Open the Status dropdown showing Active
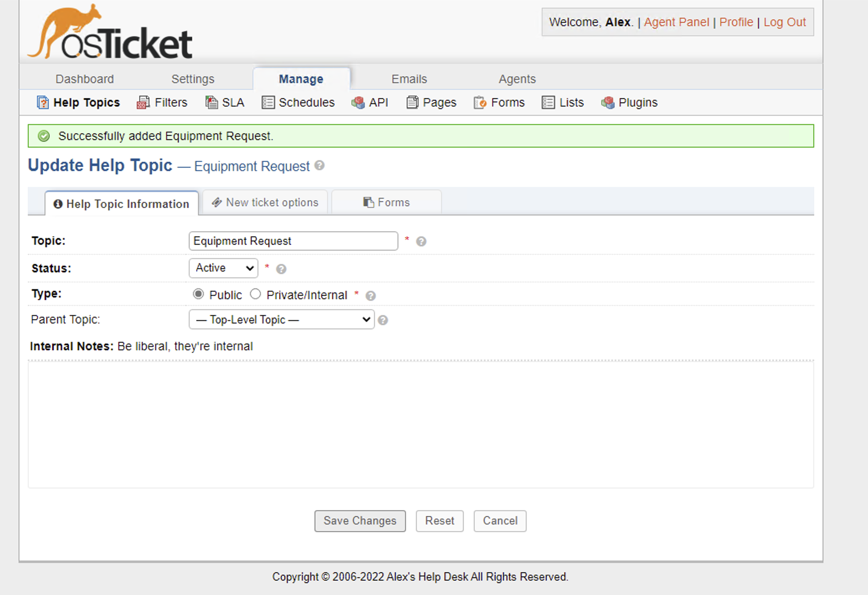Screen dimensions: 868x595 pyautogui.click(x=223, y=268)
